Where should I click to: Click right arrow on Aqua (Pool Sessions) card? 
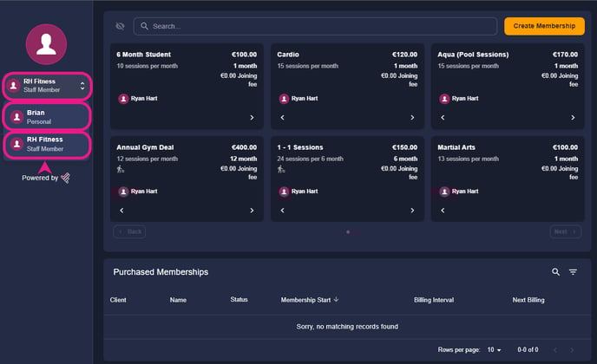click(x=573, y=118)
